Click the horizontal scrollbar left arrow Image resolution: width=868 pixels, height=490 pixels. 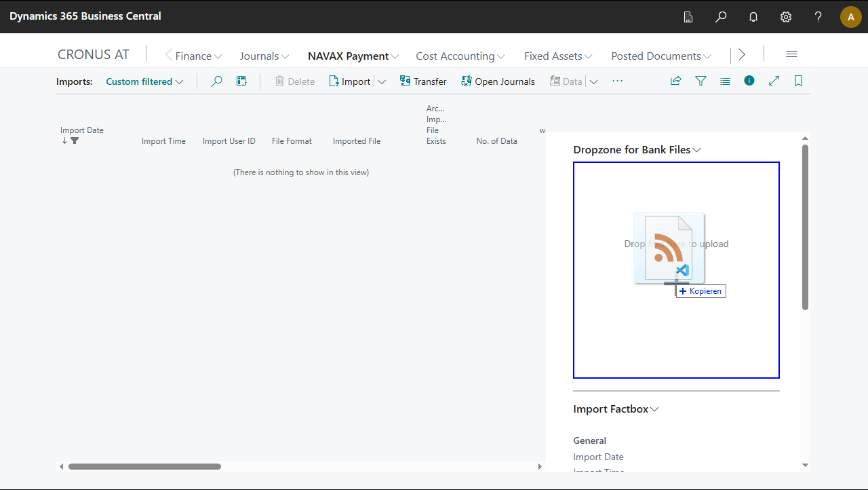(62, 466)
